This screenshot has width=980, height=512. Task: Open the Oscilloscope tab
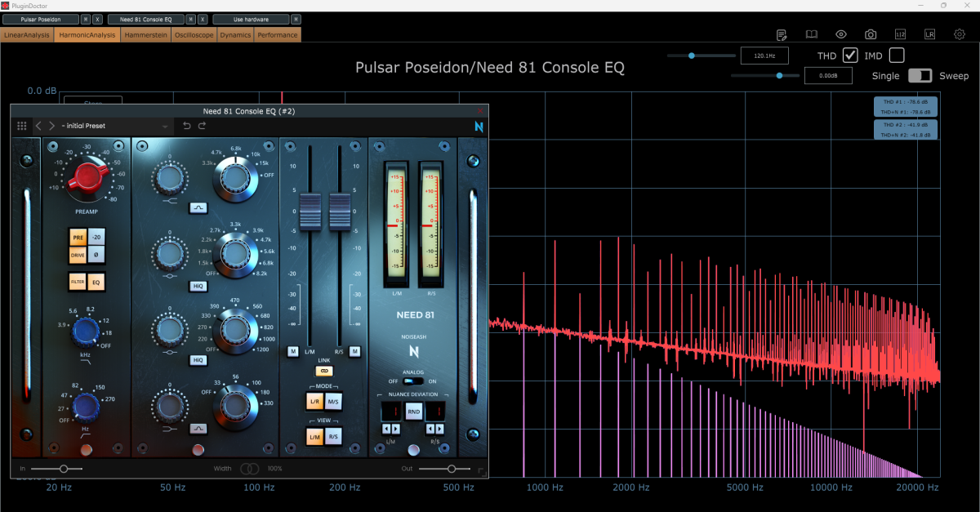(194, 35)
